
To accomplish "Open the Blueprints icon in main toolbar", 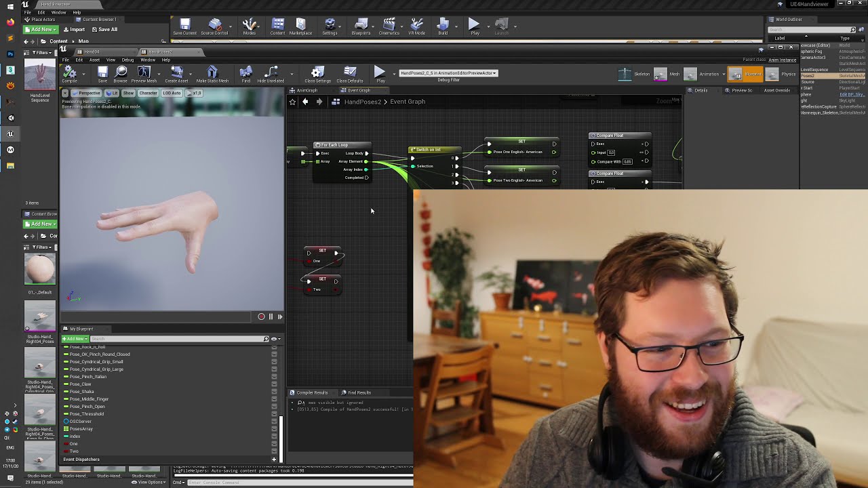I will click(361, 26).
